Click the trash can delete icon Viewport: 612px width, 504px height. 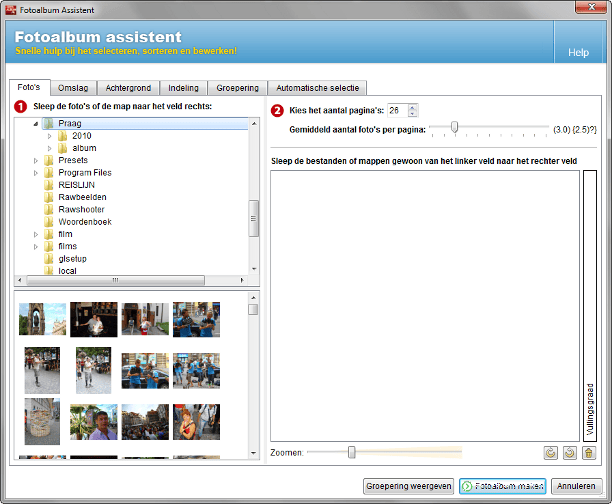click(589, 453)
